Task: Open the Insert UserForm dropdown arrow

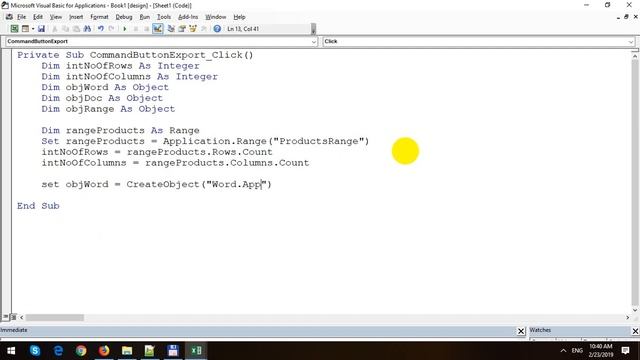Action: pyautogui.click(x=33, y=29)
